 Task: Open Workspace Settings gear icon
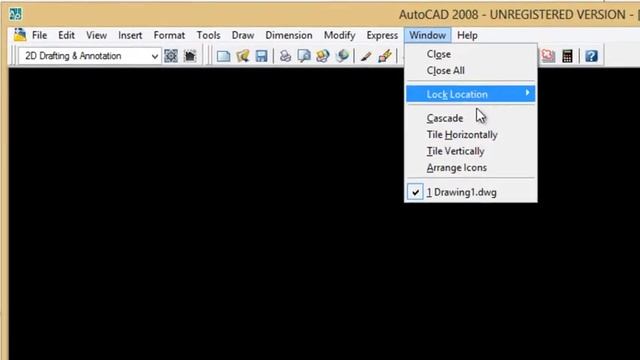tap(171, 56)
